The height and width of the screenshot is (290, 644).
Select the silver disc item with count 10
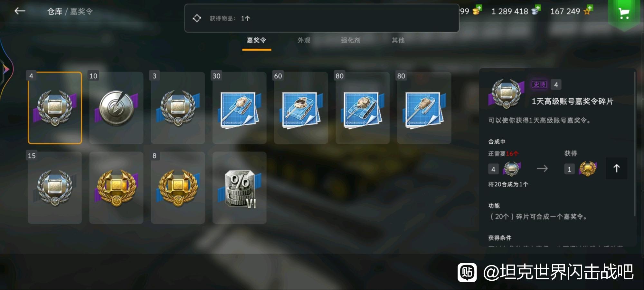[116, 108]
